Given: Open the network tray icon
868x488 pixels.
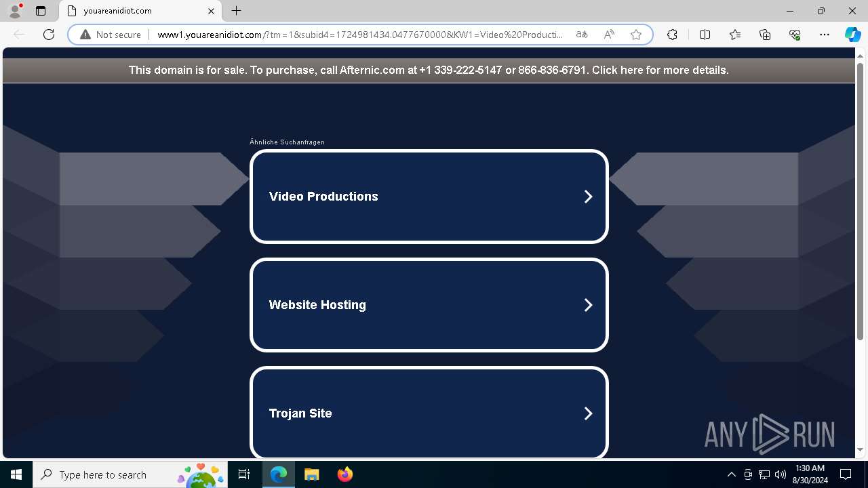Looking at the screenshot, I should [x=764, y=474].
